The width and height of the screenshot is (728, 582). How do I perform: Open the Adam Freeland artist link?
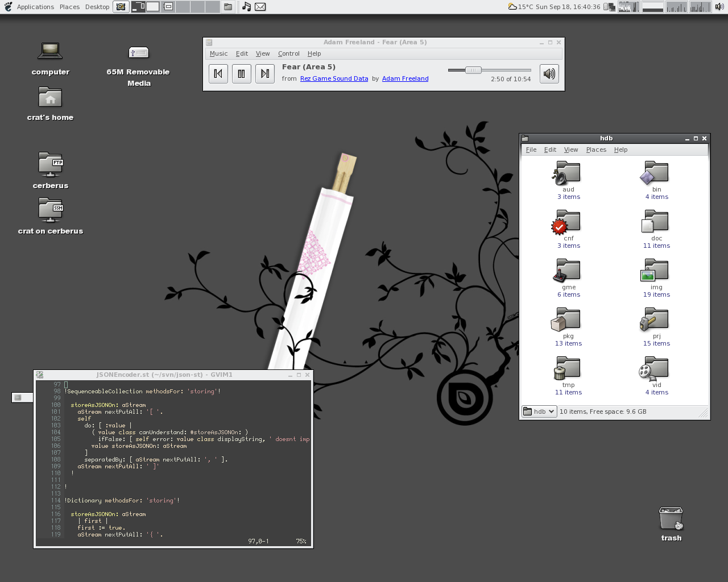(406, 78)
